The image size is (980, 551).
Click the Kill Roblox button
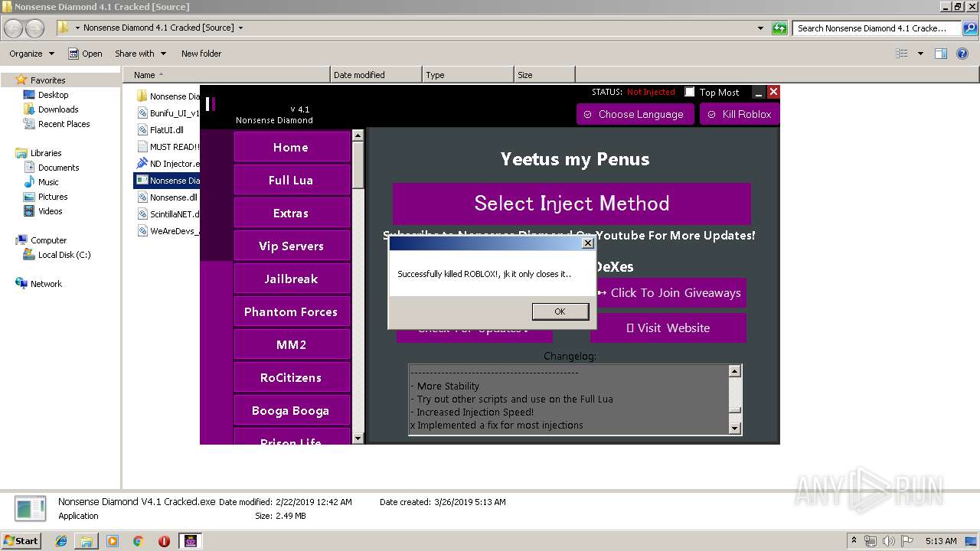[x=740, y=114]
